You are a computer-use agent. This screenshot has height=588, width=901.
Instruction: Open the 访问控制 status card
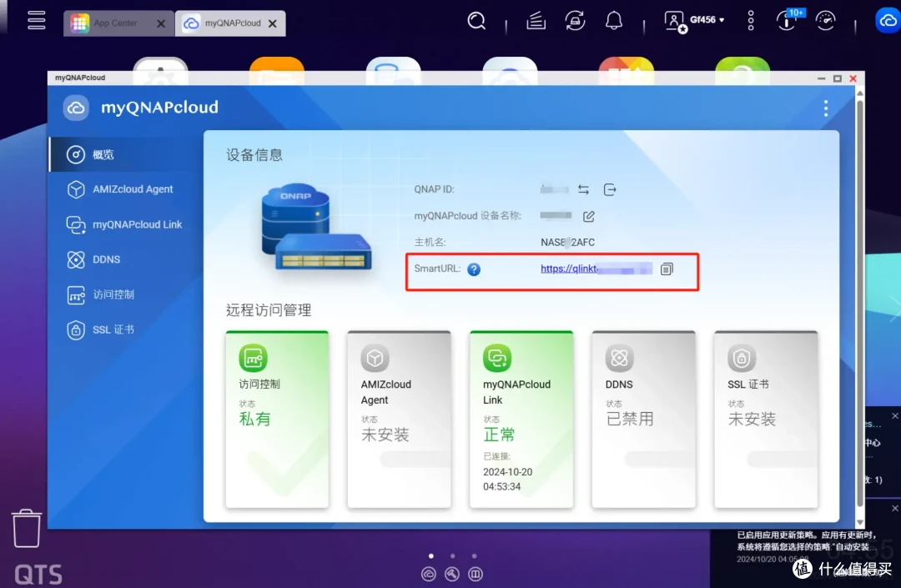tap(277, 420)
